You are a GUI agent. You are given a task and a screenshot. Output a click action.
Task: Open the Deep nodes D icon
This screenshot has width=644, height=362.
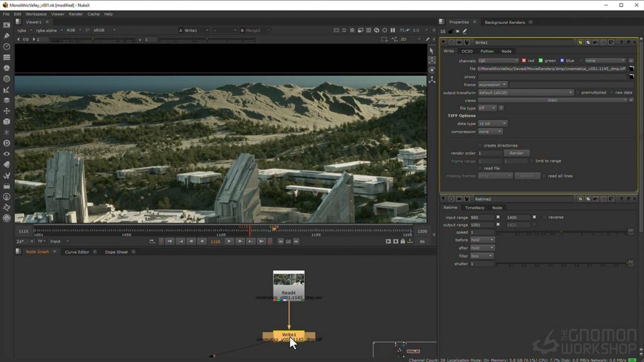pos(6,143)
